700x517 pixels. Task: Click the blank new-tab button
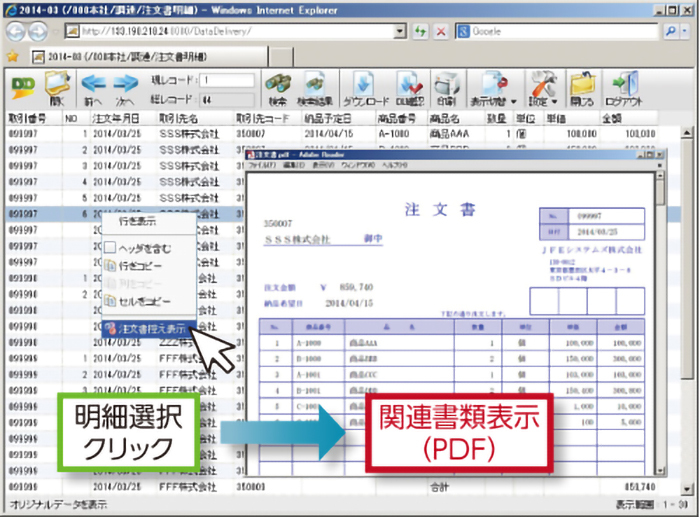coord(281,57)
